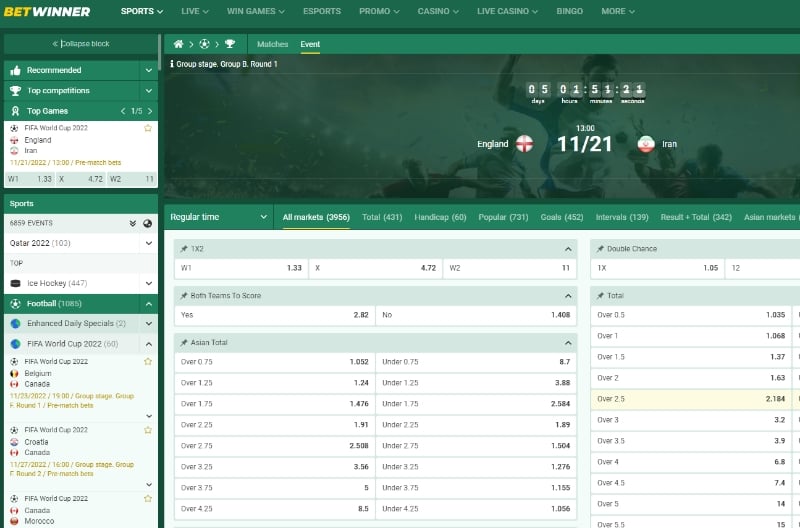Click the Top Games medal icon

point(15,111)
